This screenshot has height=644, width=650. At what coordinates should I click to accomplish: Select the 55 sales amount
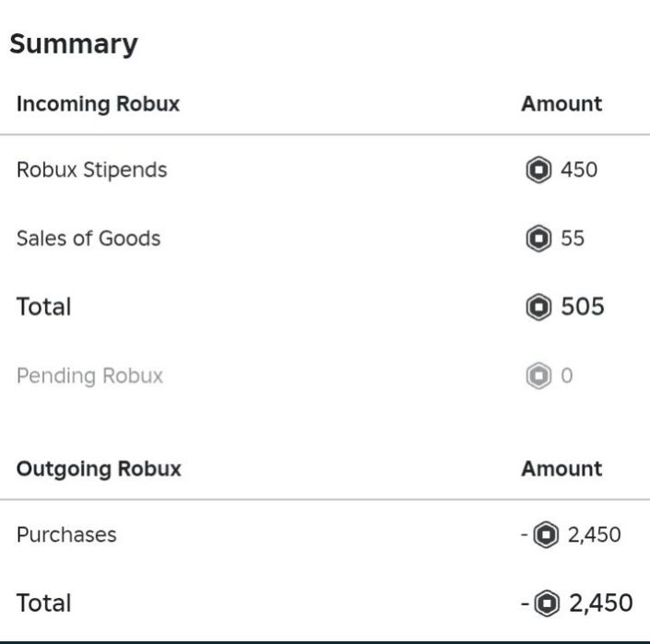[x=573, y=238]
